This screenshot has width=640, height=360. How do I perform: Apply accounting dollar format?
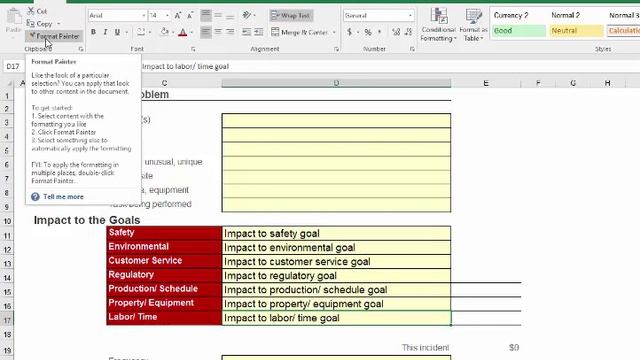pyautogui.click(x=349, y=32)
